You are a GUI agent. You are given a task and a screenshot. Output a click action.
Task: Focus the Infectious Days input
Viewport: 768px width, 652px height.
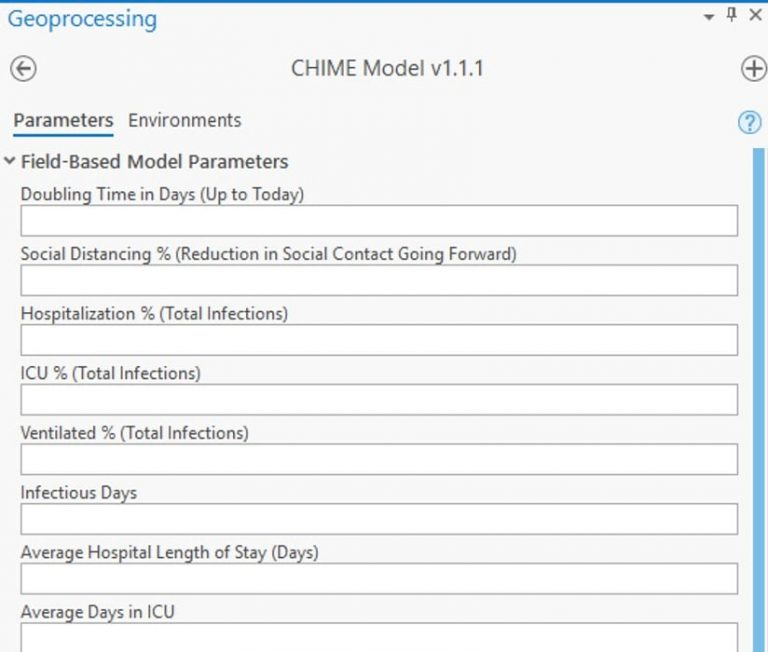[379, 519]
